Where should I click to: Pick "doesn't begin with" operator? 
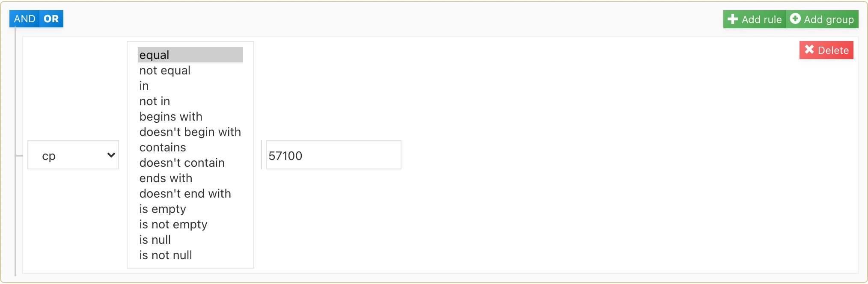[190, 132]
